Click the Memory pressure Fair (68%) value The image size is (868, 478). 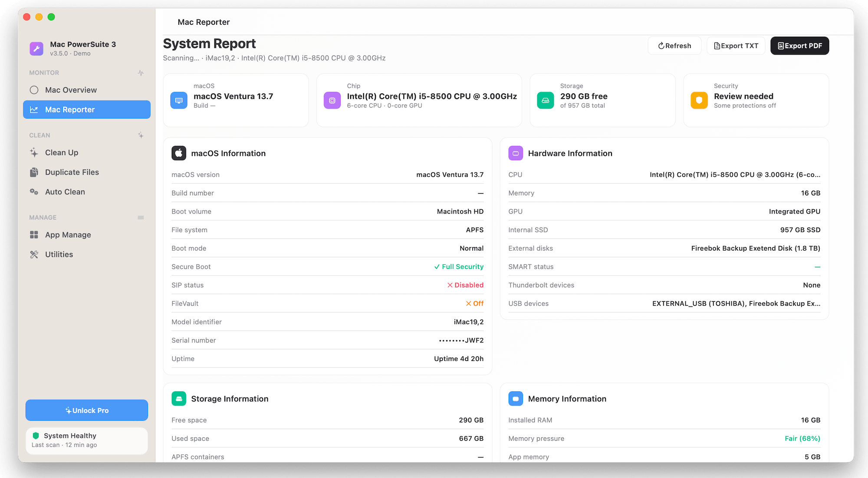click(x=802, y=438)
